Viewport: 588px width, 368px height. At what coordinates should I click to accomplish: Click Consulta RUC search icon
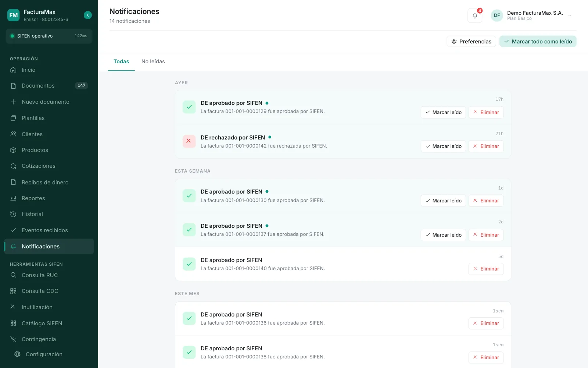tap(13, 275)
